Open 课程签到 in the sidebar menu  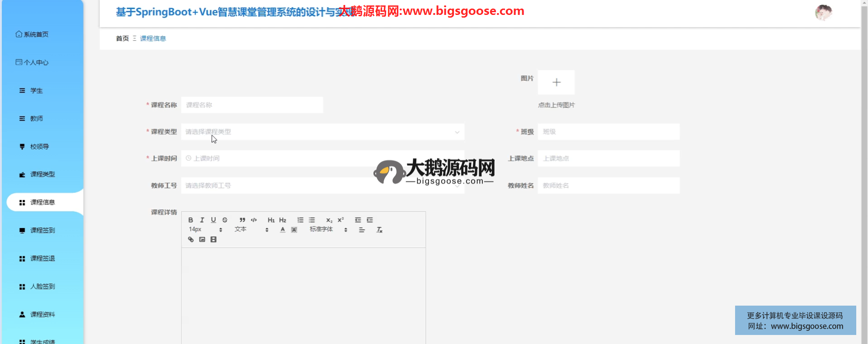[x=42, y=230]
